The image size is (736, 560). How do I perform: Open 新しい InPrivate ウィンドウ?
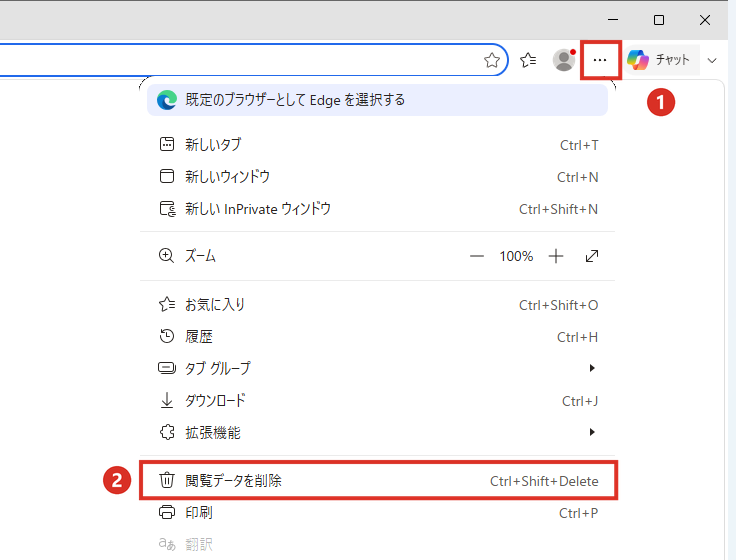[377, 208]
